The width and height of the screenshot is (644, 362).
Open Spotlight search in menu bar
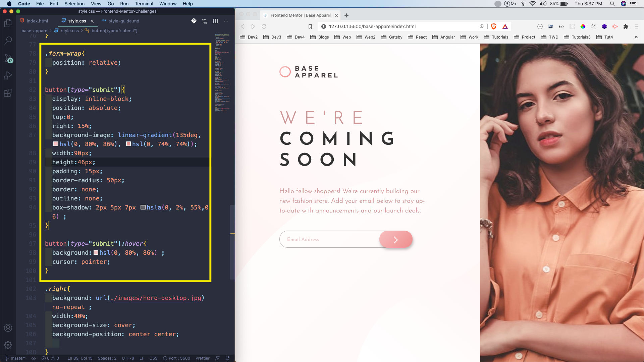click(612, 4)
